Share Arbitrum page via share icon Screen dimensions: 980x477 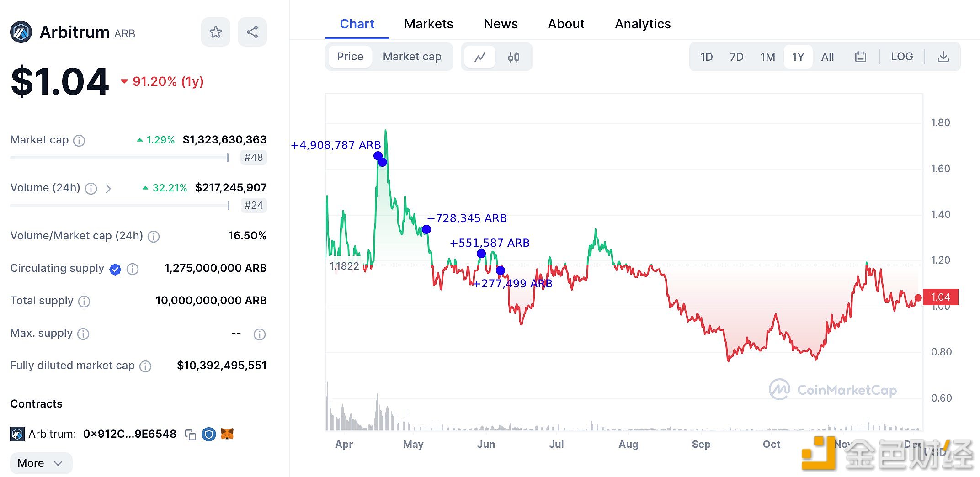[x=252, y=32]
